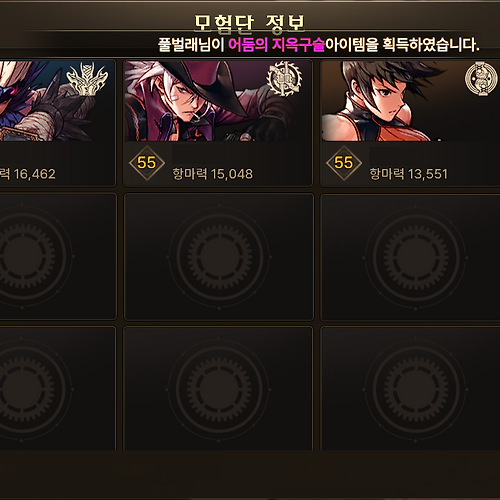500x500 pixels.
Task: Click the 항마력 13,551 stat text
Action: [x=408, y=174]
